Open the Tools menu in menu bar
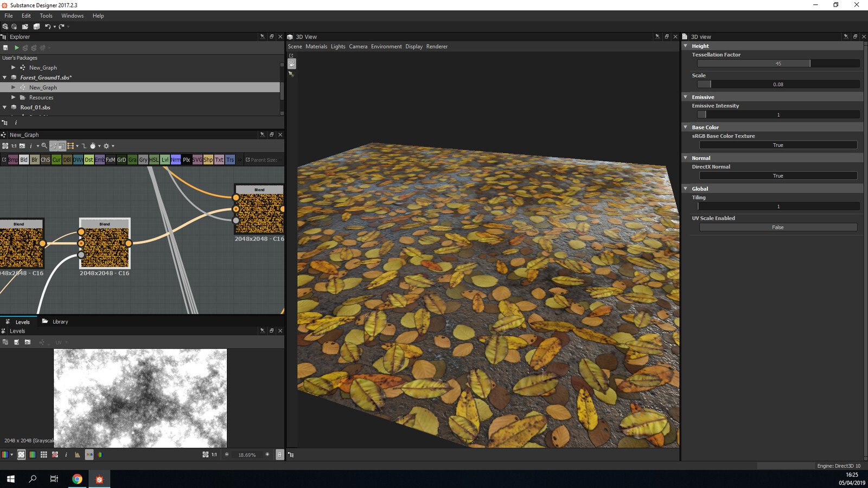This screenshot has height=488, width=868. pyautogui.click(x=46, y=16)
